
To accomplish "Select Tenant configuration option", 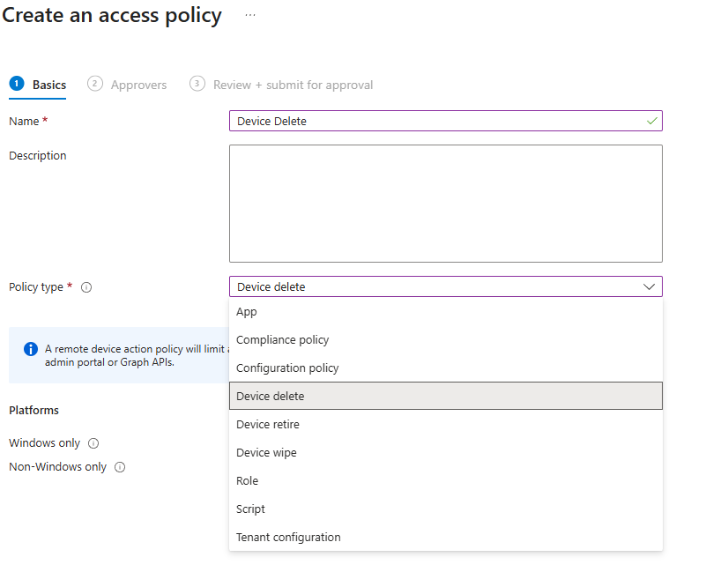I will (288, 538).
